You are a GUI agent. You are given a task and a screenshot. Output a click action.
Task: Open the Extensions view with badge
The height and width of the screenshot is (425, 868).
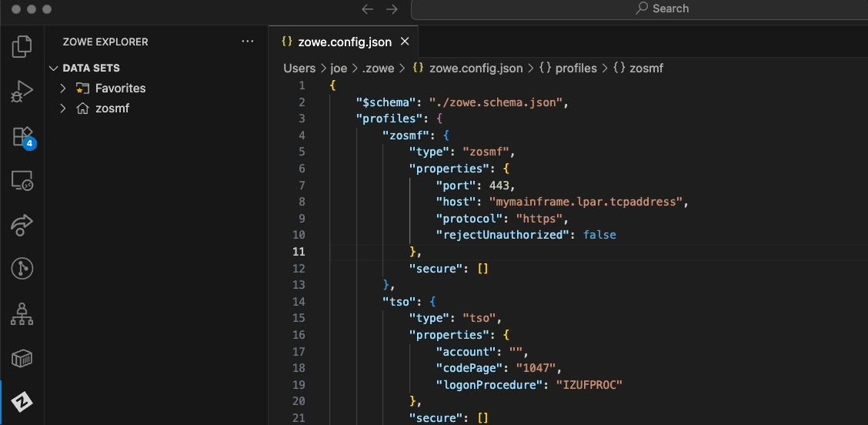pos(22,137)
